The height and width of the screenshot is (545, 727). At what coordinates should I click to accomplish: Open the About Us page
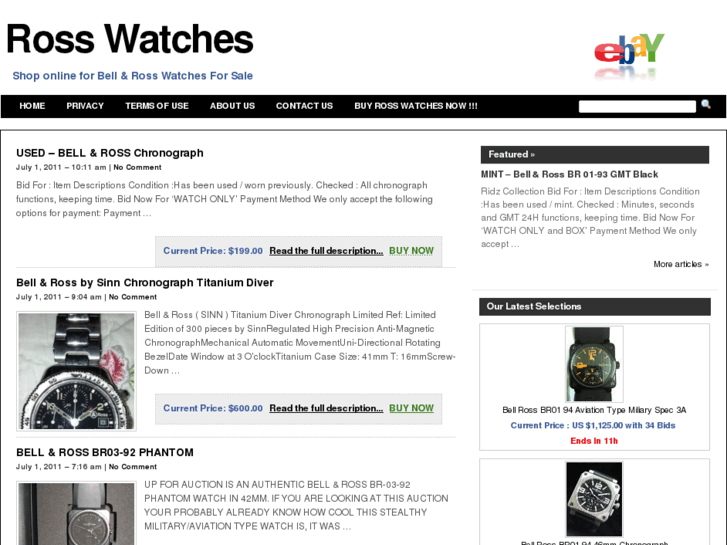click(x=232, y=106)
